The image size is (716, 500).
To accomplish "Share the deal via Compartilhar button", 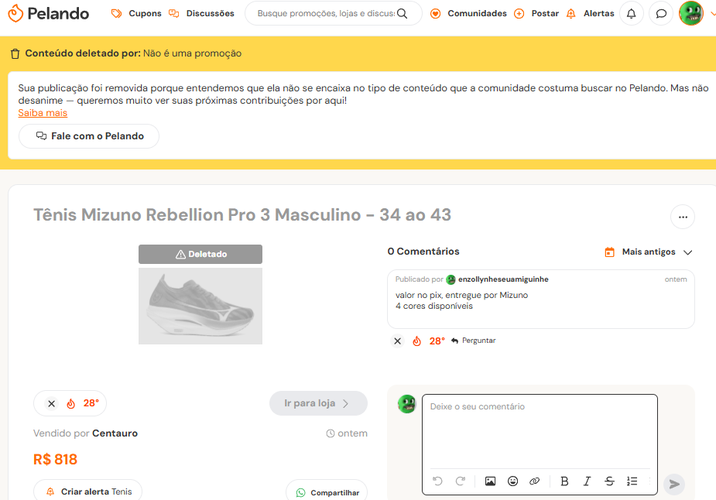I will tap(327, 492).
